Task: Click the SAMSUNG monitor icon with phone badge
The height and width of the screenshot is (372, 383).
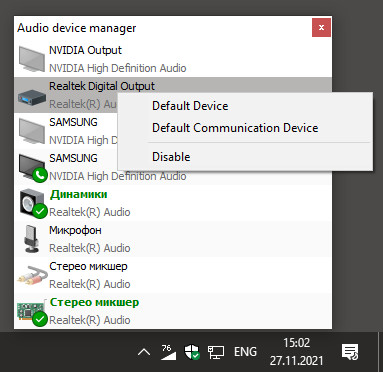Action: [x=33, y=168]
